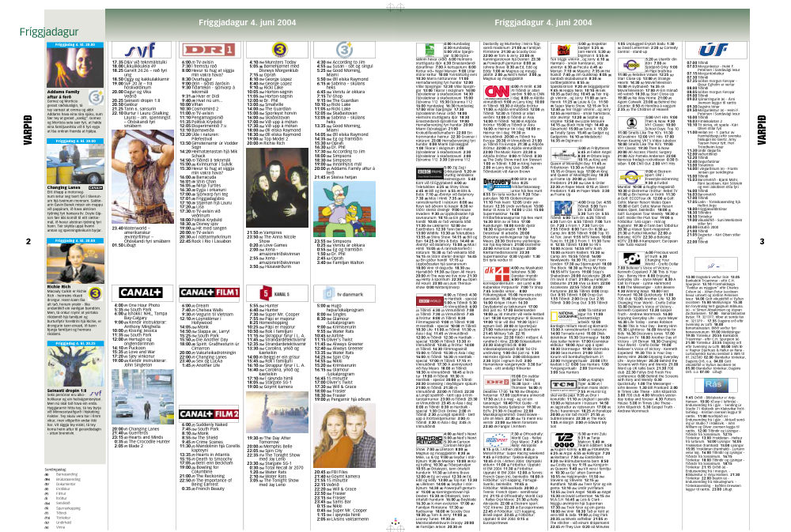
Task: Select the red CNN logo
Action: [x=497, y=91]
